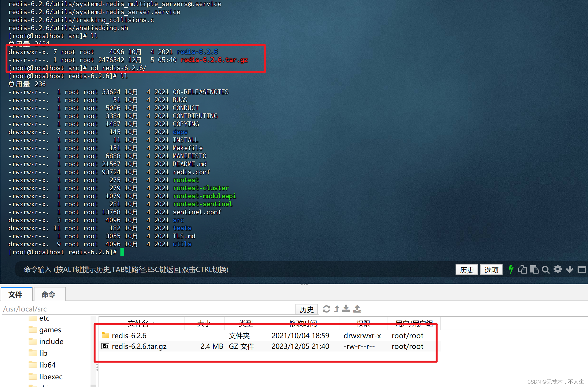This screenshot has height=387, width=588.
Task: Open terminal settings via the gear icon
Action: coord(558,269)
